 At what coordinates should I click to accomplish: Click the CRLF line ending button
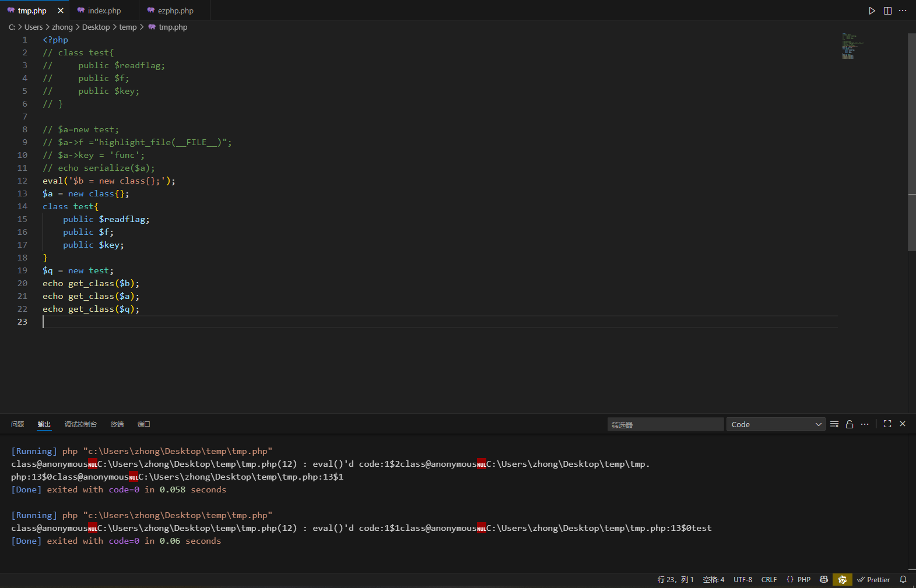pyautogui.click(x=768, y=579)
